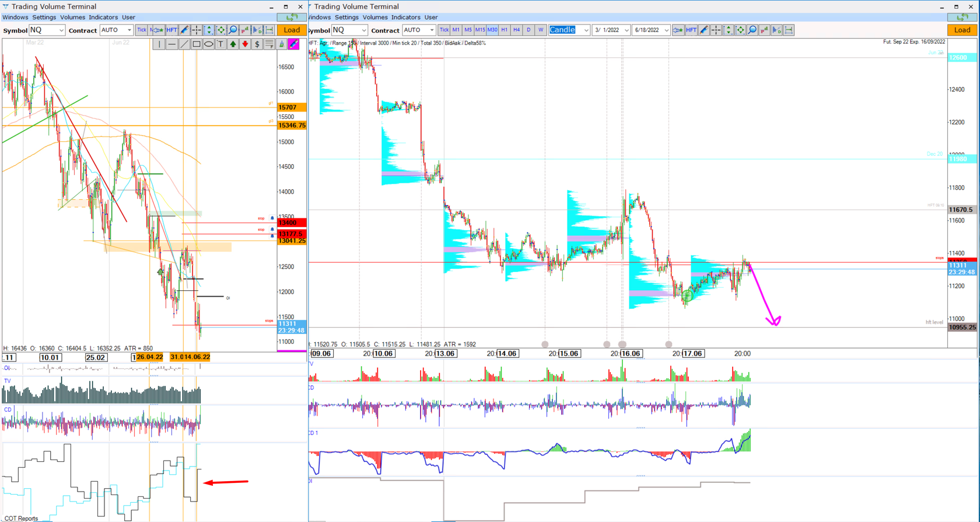Toggle vertical auto-scale in left window toolbar
This screenshot has width=980, height=522.
[209, 30]
